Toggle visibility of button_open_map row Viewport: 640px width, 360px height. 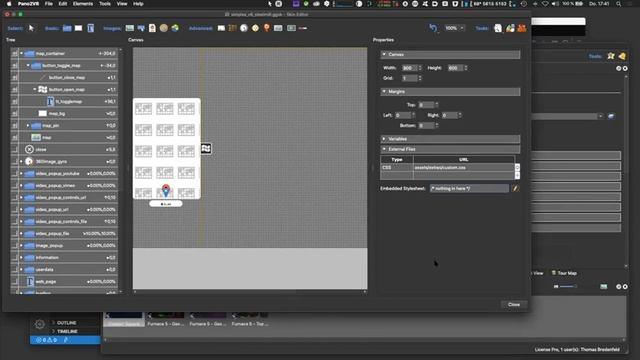[x=15, y=89]
